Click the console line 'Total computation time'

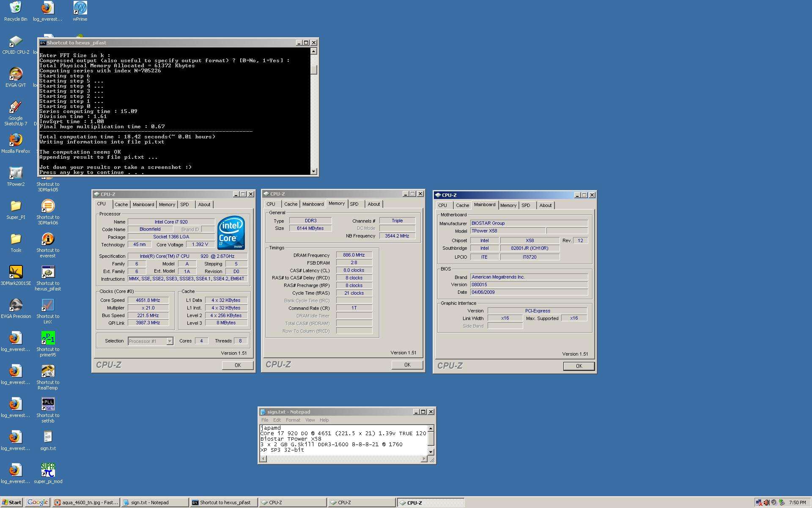pyautogui.click(x=127, y=137)
